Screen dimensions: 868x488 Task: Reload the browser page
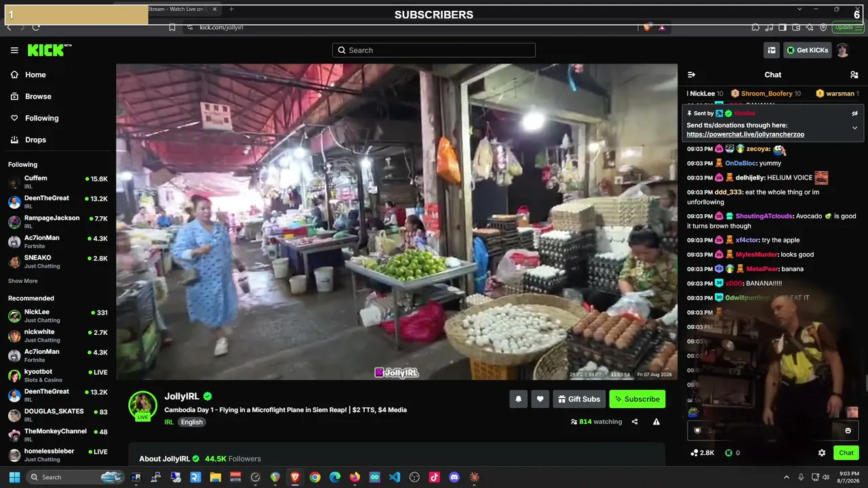[x=36, y=27]
